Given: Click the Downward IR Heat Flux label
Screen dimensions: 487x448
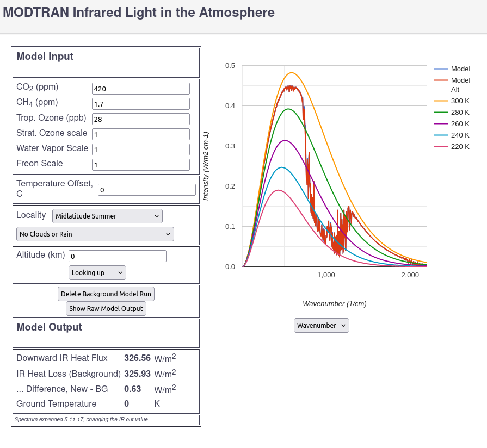Looking at the screenshot, I should [62, 358].
